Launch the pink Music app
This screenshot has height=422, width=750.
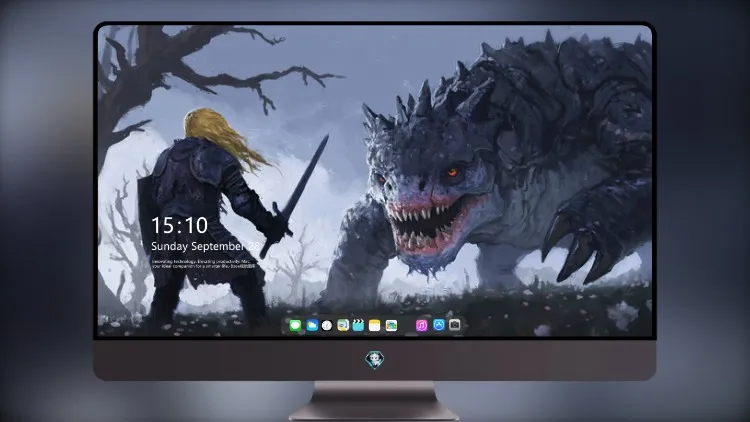421,325
